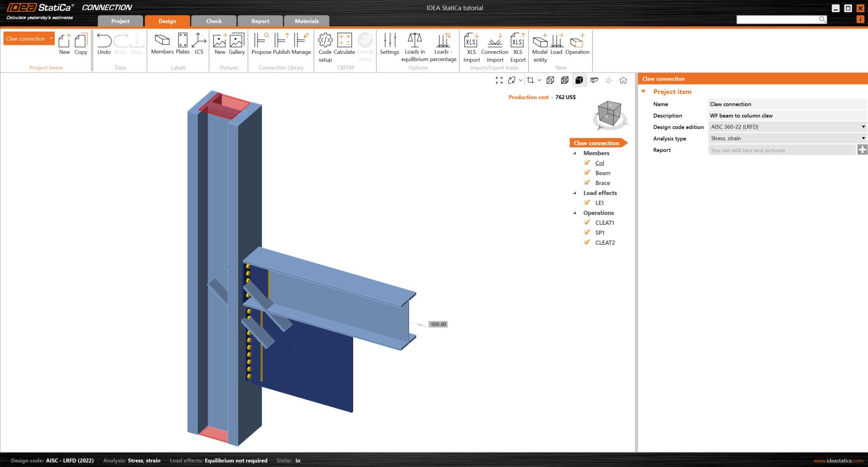Select the Members tool in the Labels group
Viewport: 868px width, 467px height.
point(162,44)
